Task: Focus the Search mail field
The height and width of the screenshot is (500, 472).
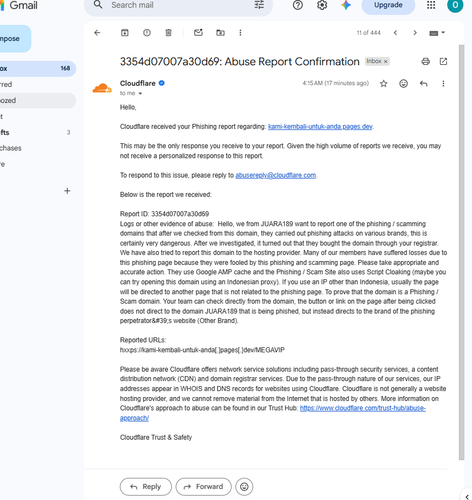Action: (178, 5)
